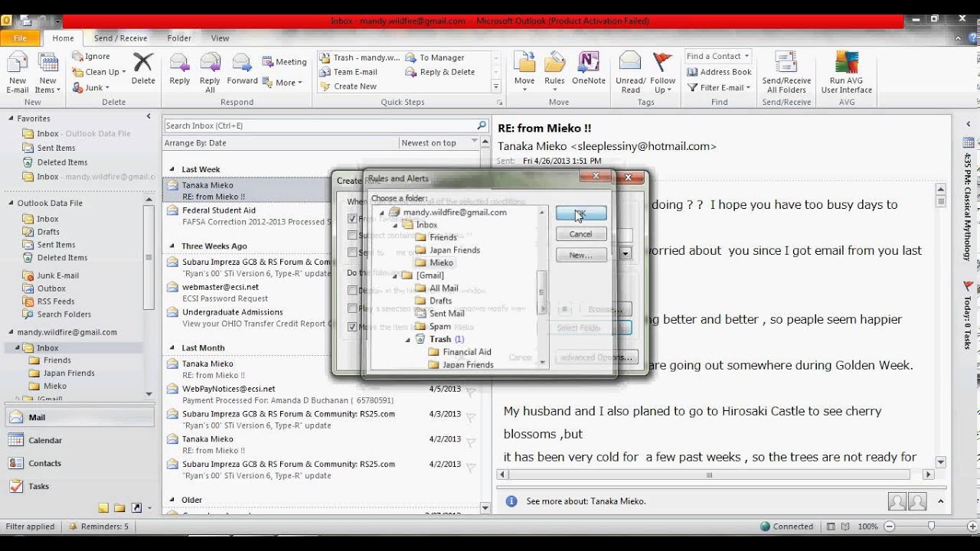Click the zoom in plus button
The height and width of the screenshot is (551, 980).
pyautogui.click(x=972, y=527)
